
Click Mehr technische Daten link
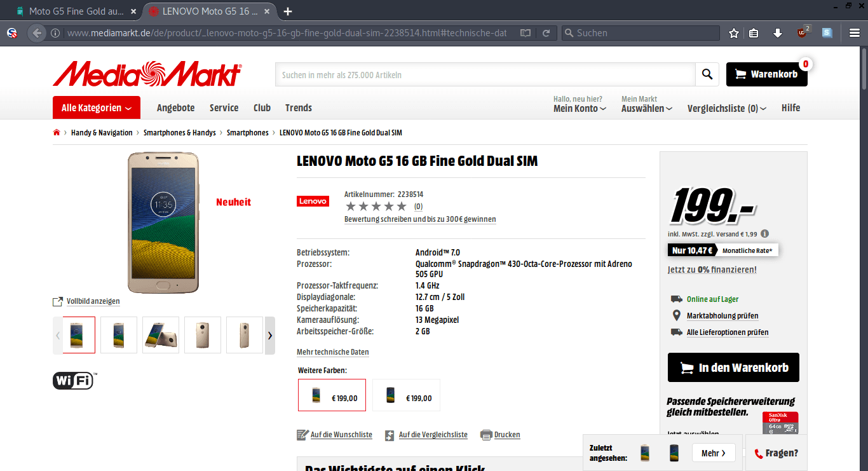click(333, 352)
